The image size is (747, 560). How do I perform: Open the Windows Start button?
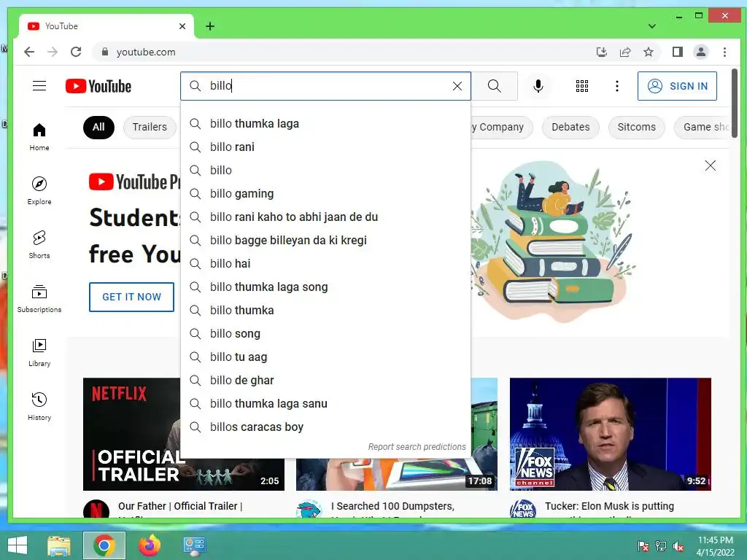(18, 545)
